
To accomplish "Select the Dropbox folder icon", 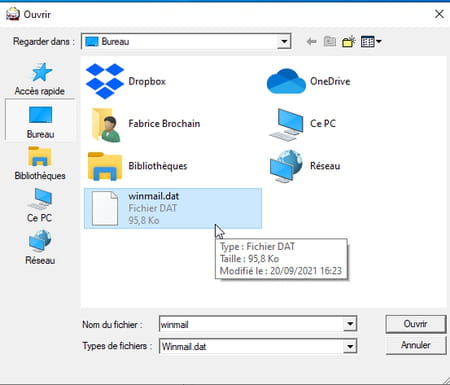I will (105, 81).
